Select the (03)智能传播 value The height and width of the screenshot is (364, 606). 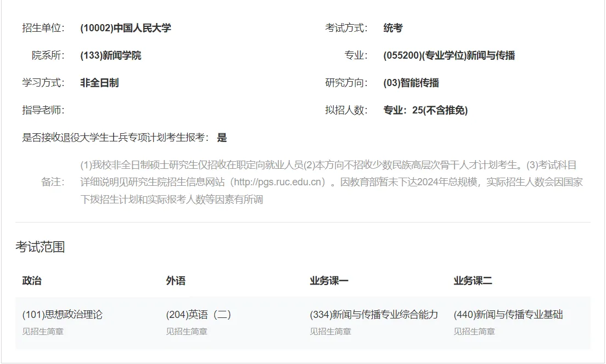click(411, 83)
